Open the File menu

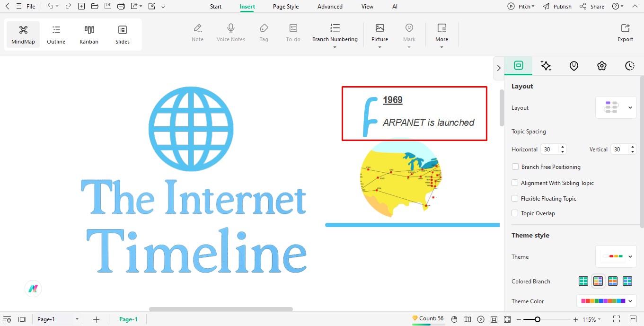pos(31,7)
